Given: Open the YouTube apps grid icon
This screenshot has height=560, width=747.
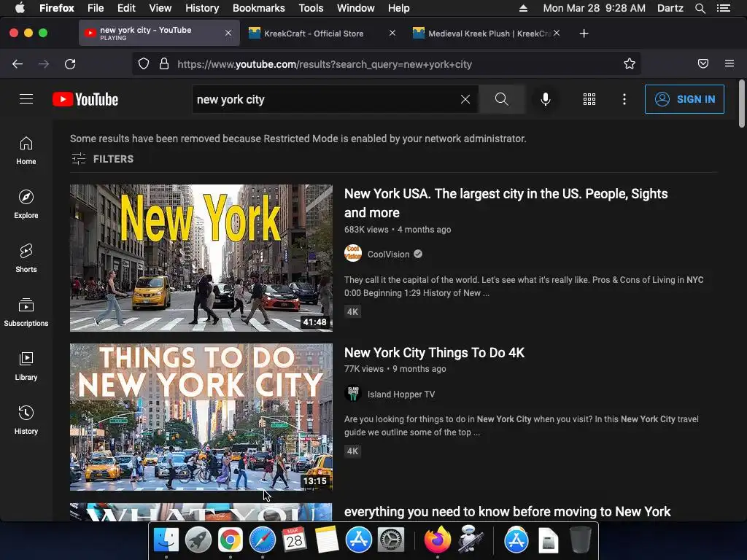Looking at the screenshot, I should click(x=589, y=99).
